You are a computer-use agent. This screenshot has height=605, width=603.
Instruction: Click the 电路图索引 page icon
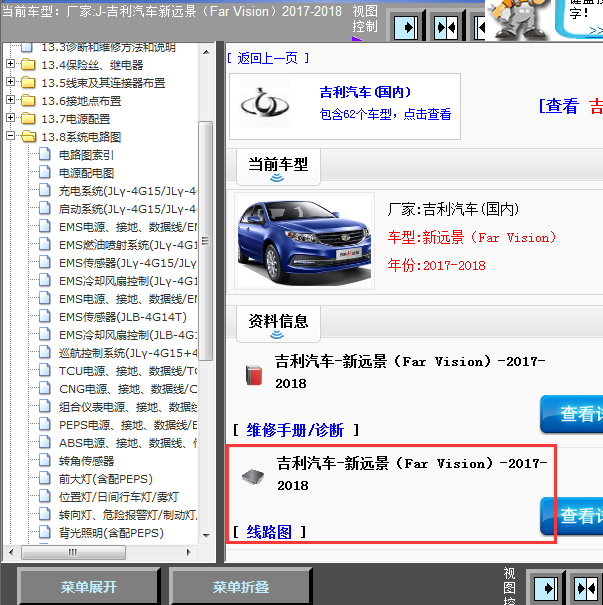[x=45, y=154]
